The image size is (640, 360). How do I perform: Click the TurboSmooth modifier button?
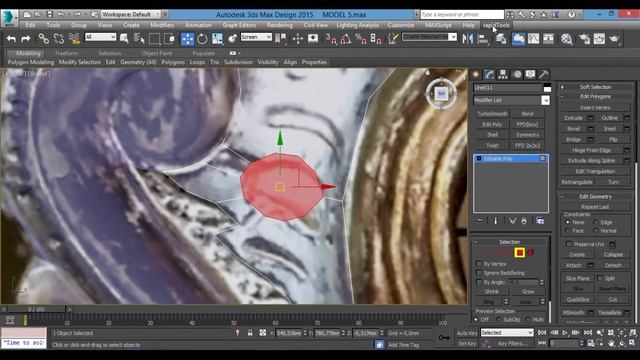[x=492, y=114]
